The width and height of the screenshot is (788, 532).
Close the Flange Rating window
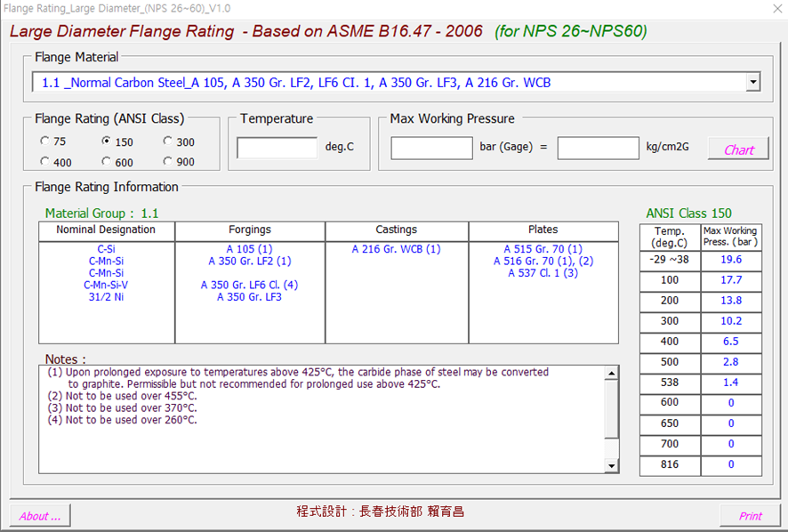[776, 9]
